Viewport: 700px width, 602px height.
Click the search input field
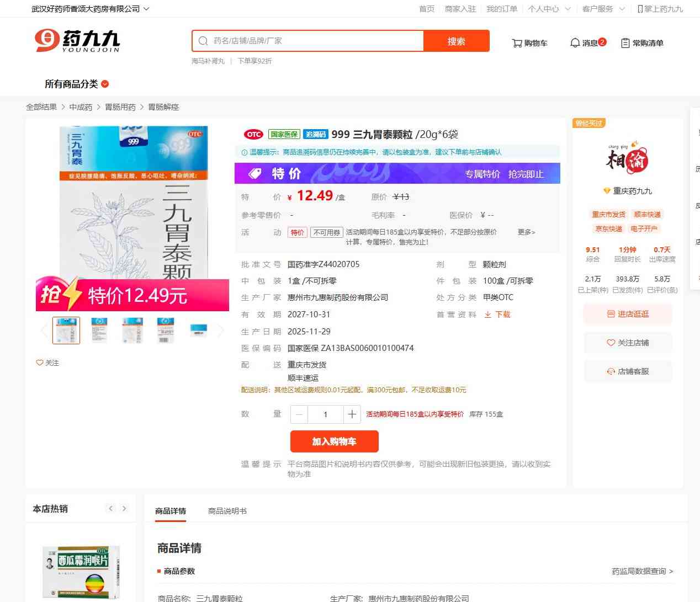click(x=315, y=41)
